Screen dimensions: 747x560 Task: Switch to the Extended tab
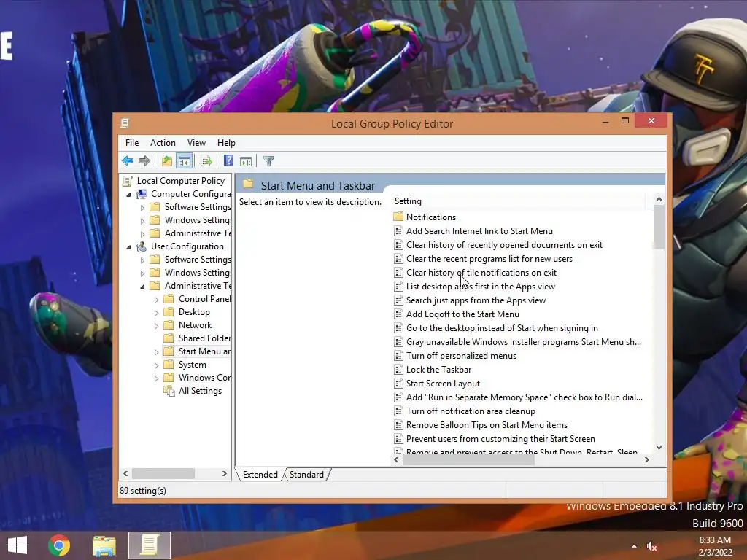(260, 475)
